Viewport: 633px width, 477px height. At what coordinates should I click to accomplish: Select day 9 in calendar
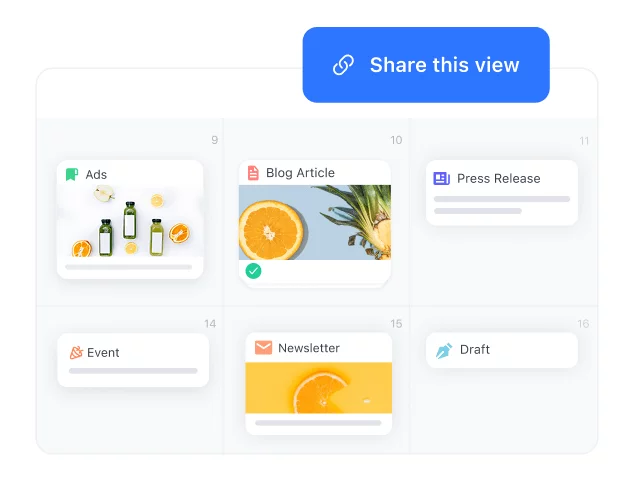[x=215, y=140]
